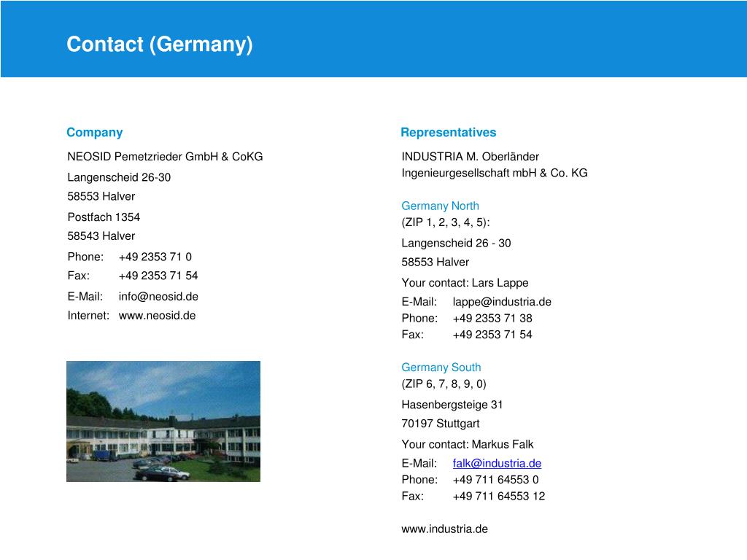This screenshot has height=560, width=747.
Task: Click the 70197 Stuttgart line
Action: (441, 424)
